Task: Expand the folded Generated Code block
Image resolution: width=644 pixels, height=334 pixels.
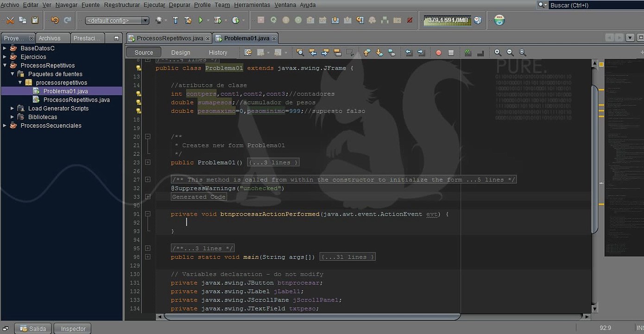Action: point(147,197)
